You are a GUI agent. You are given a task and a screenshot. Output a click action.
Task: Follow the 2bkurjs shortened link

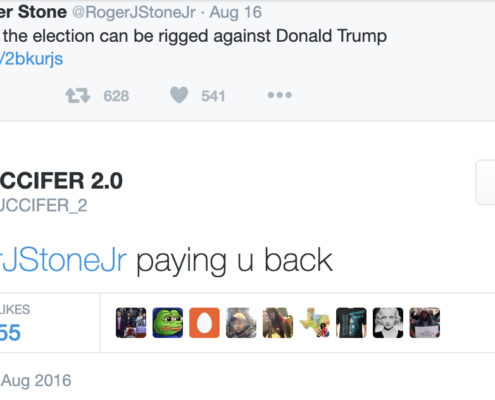(31, 59)
